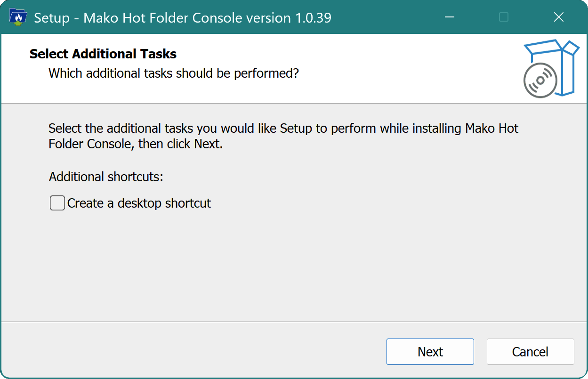Enable the Create a desktop shortcut checkbox

click(x=57, y=203)
